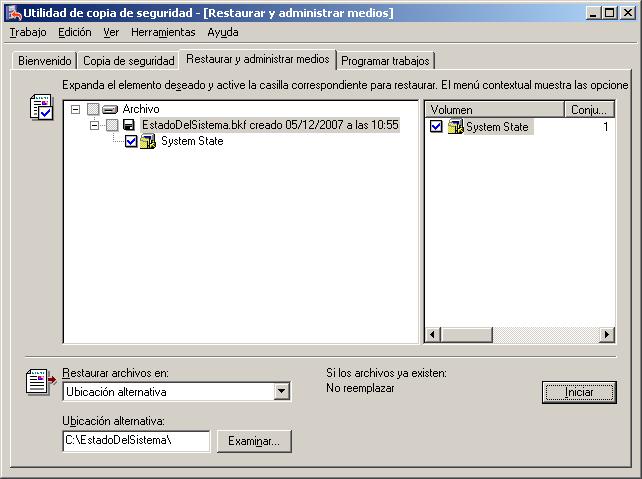Switch to the Copia de seguridad tab
Image resolution: width=642 pixels, height=479 pixels.
coord(129,61)
